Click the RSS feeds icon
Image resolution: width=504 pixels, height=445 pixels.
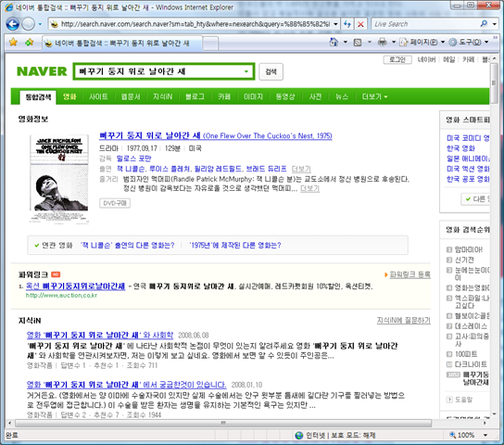point(358,42)
